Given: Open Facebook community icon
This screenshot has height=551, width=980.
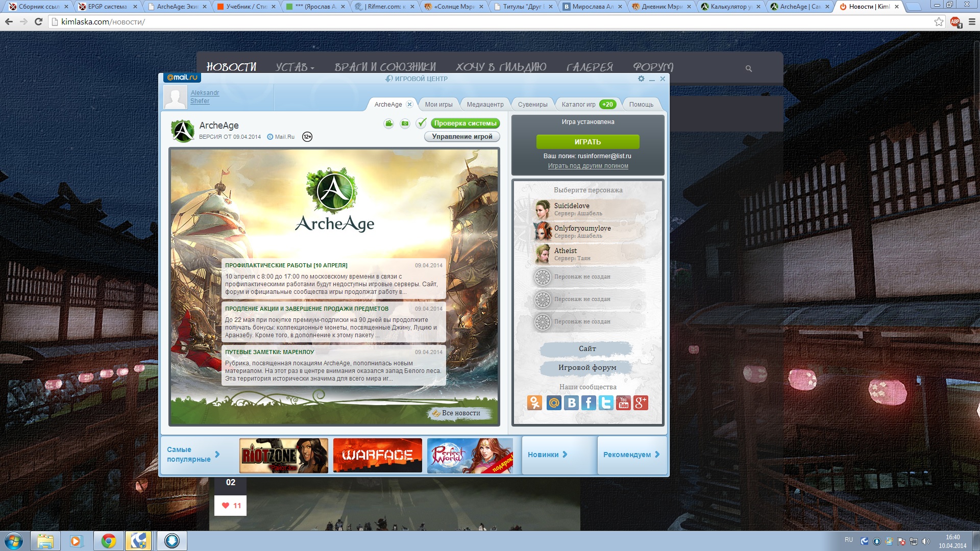Looking at the screenshot, I should [x=589, y=403].
